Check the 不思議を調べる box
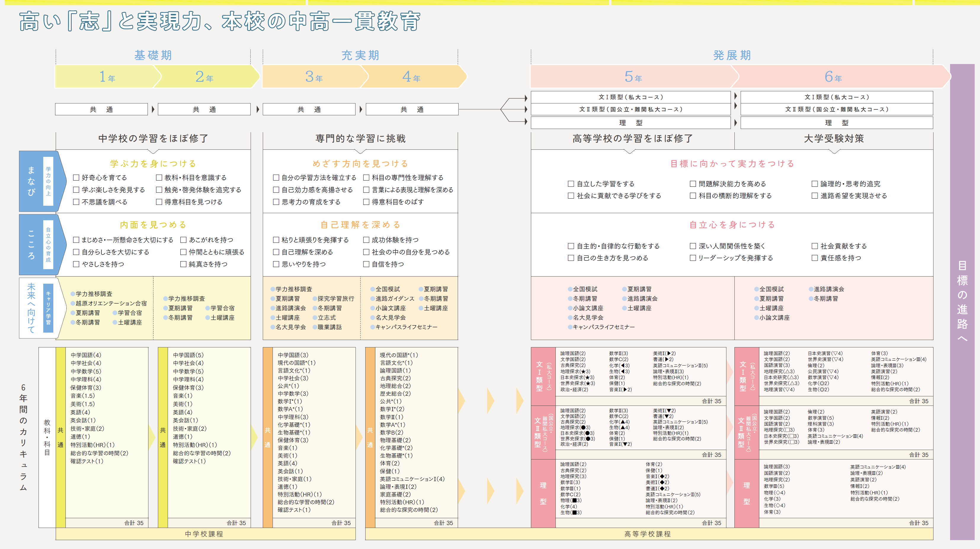980x549 pixels. [x=76, y=202]
